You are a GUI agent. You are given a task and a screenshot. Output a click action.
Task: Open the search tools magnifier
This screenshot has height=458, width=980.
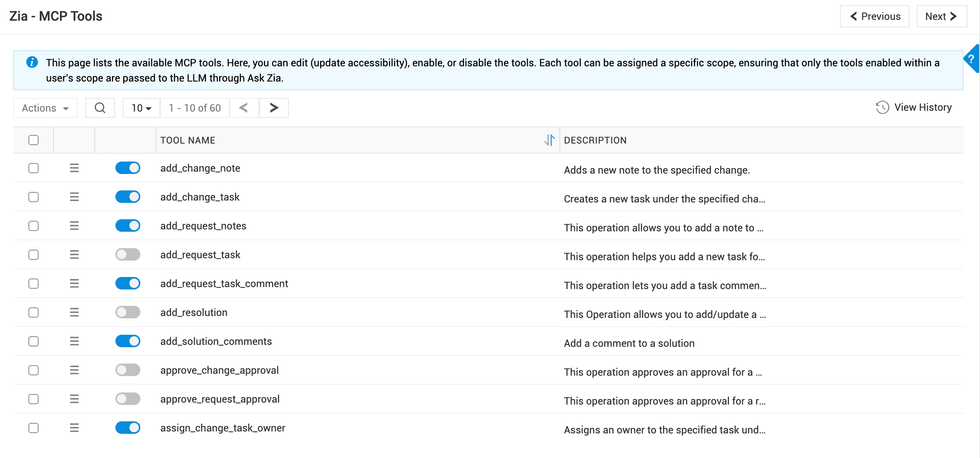point(100,108)
